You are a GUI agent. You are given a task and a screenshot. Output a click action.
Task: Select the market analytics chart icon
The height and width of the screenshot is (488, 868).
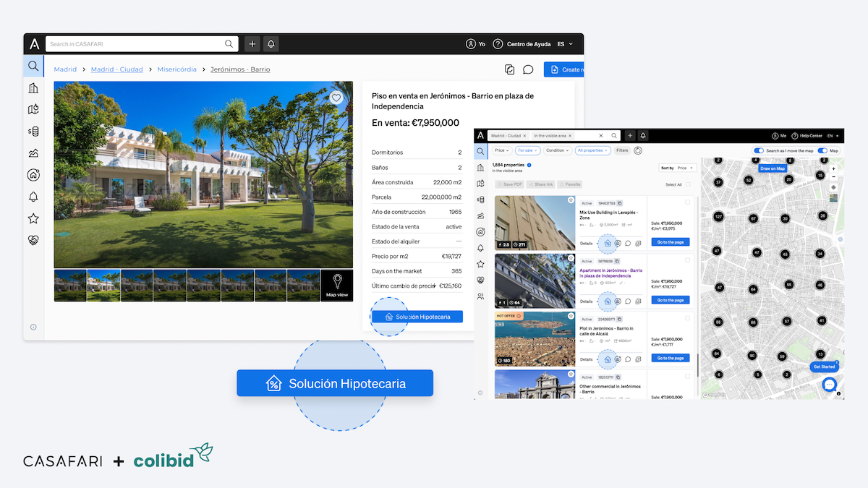click(33, 153)
